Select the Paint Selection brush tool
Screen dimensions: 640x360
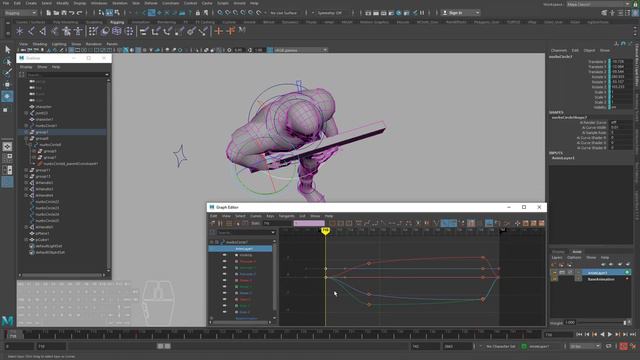(x=7, y=73)
